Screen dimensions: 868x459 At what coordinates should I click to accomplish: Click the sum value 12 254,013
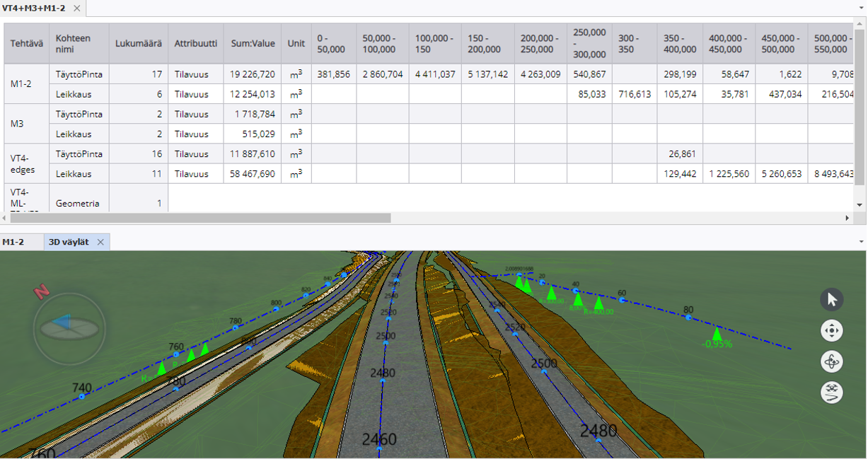253,94
